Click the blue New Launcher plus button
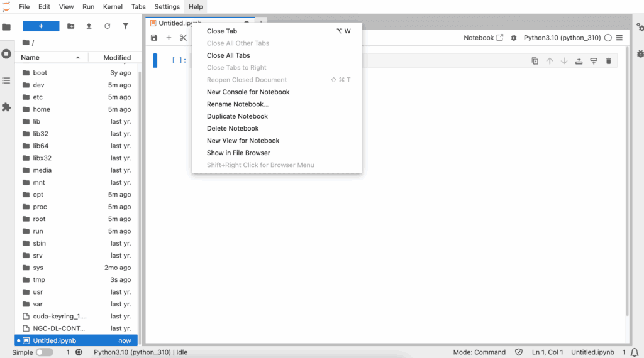This screenshot has height=358, width=644. coord(41,26)
